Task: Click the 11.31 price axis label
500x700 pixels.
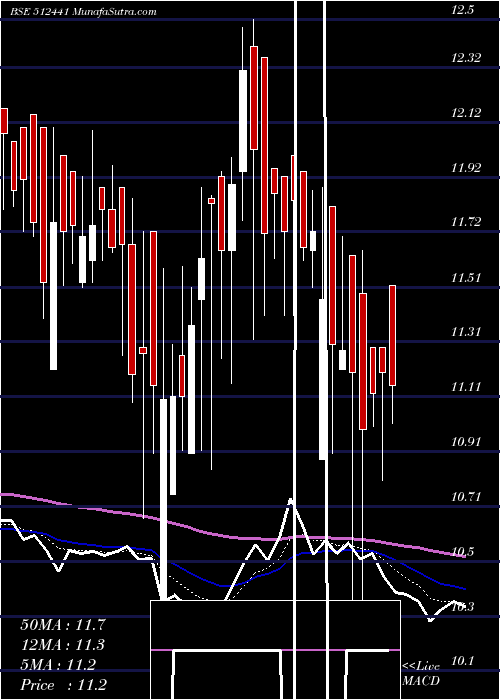Action: coord(466,332)
